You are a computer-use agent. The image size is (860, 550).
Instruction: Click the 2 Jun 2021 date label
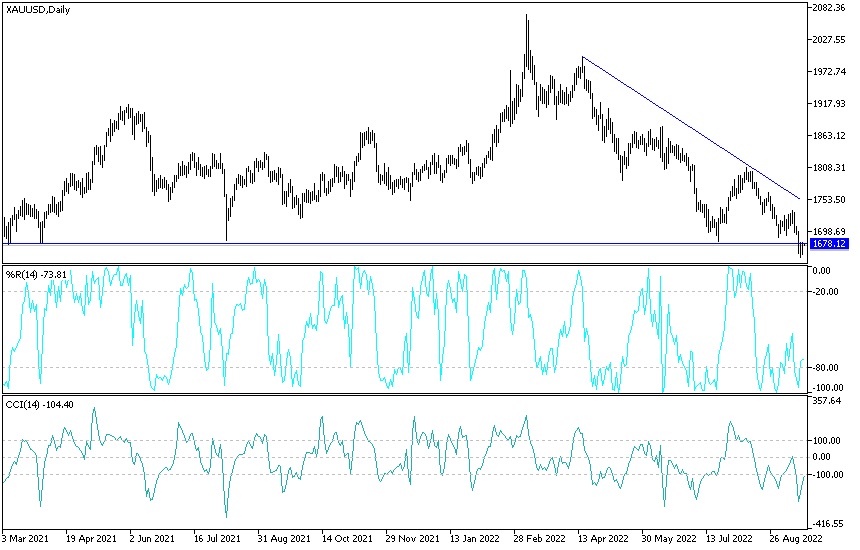pos(152,538)
